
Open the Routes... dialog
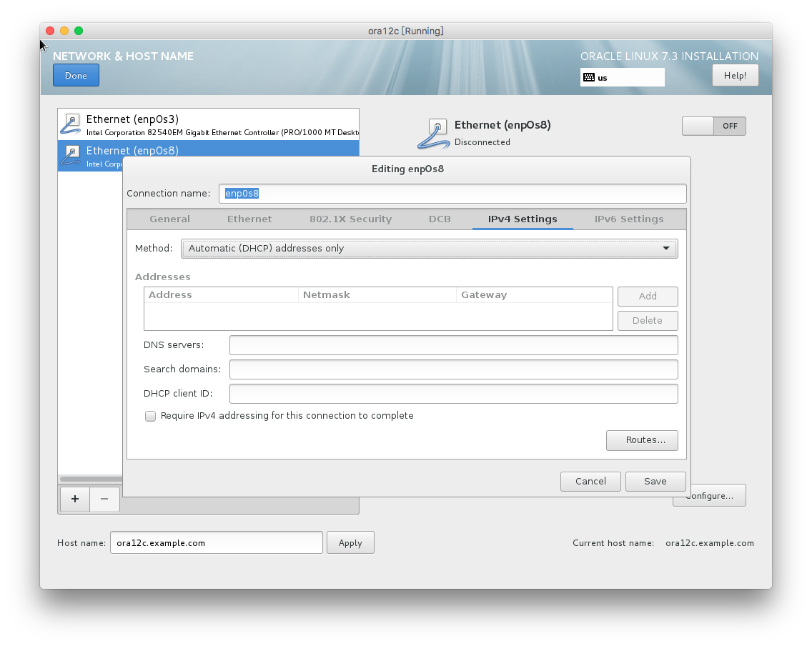pyautogui.click(x=642, y=440)
